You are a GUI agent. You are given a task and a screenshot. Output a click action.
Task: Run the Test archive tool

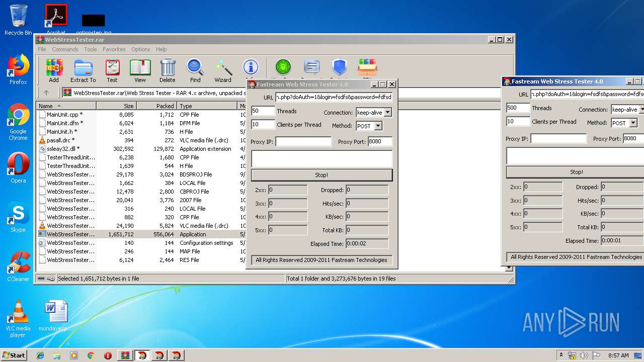pos(112,70)
